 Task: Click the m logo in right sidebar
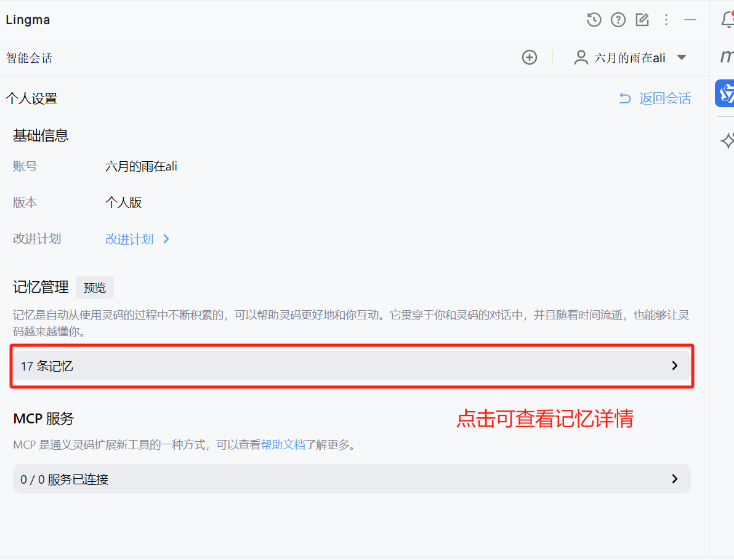click(727, 57)
